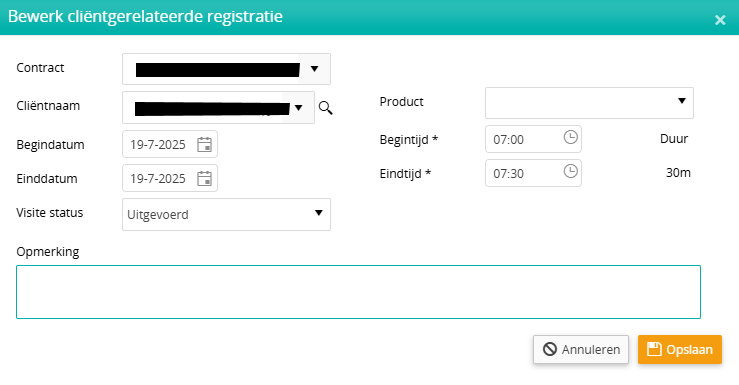Click the redacted Cliëntnaam selection field
739x385 pixels.
pyautogui.click(x=218, y=108)
